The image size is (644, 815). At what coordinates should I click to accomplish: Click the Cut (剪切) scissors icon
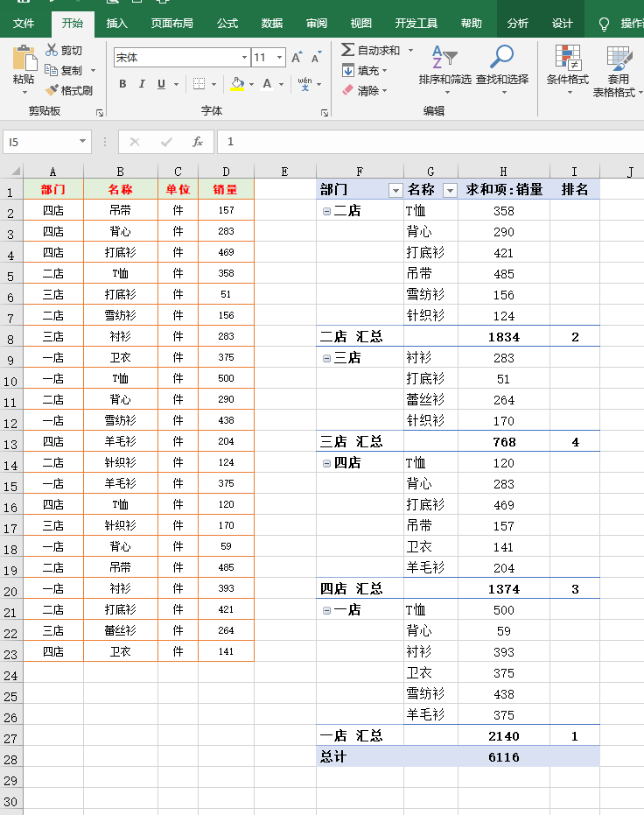[52, 50]
